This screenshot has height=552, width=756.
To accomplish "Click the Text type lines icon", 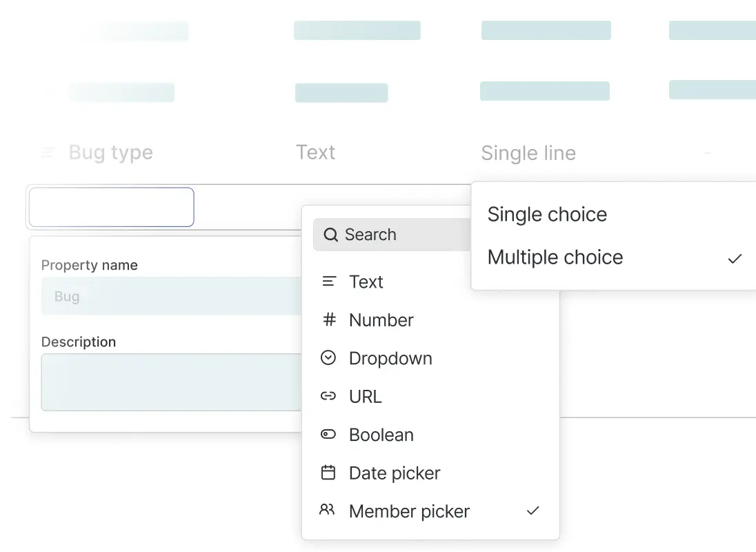I will click(329, 282).
